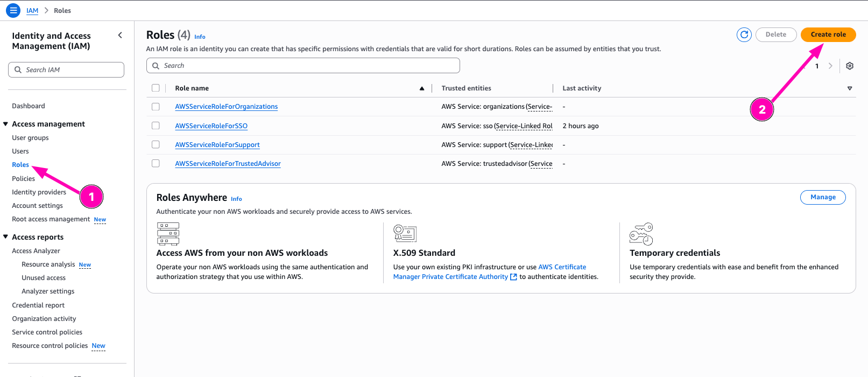Viewport: 868px width, 377px height.
Task: Open the AWSServiceRoleForTrustedAdvisor role link
Action: point(228,164)
